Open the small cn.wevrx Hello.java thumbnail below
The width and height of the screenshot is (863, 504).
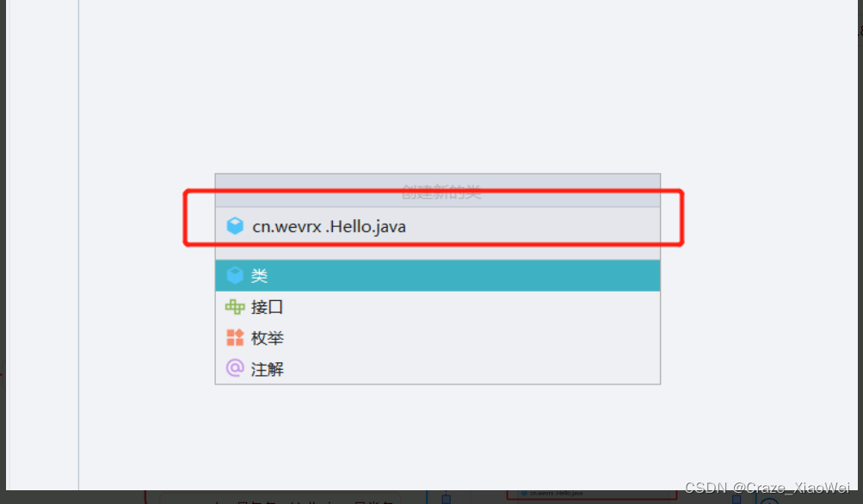pyautogui.click(x=592, y=494)
